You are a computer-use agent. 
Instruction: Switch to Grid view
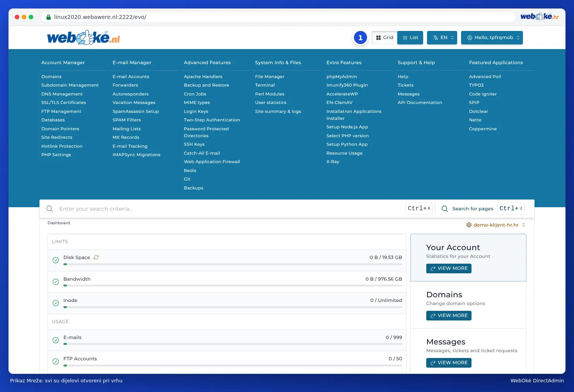tap(384, 37)
